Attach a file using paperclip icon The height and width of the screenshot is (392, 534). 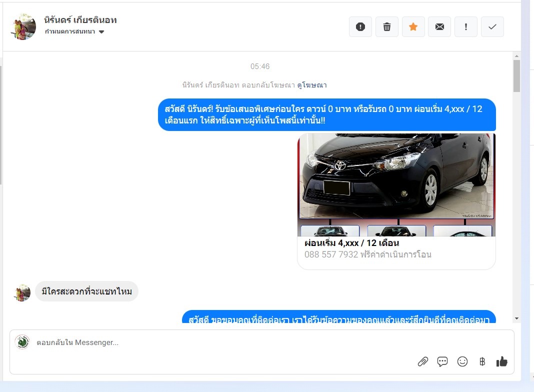pos(423,361)
